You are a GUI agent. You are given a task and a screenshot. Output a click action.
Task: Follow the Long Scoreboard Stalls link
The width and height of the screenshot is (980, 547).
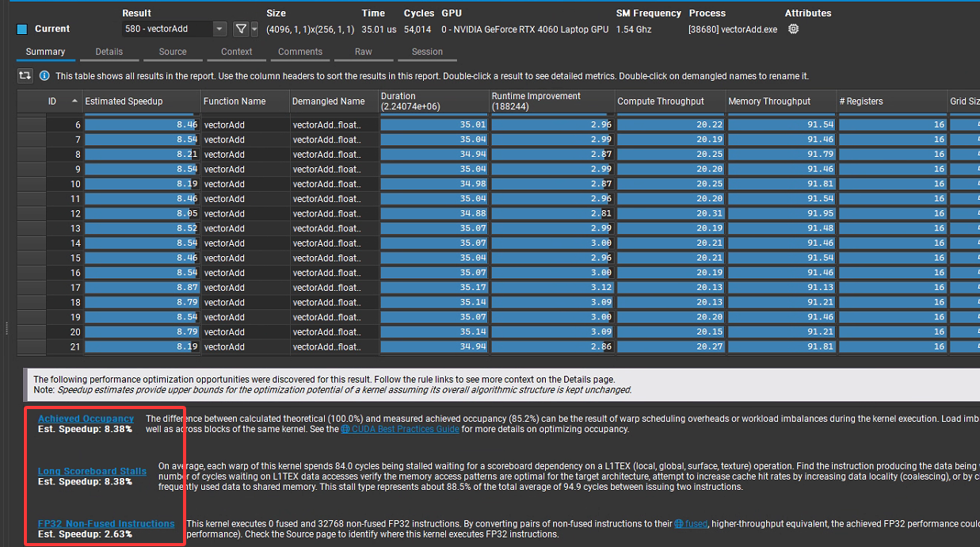point(92,471)
